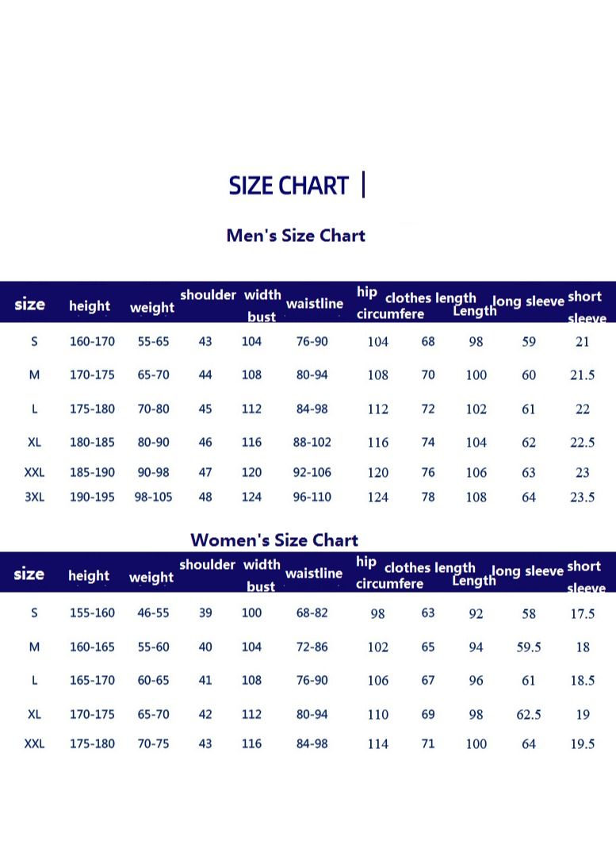Click the women's M long sleeve value 59.5

pos(529,647)
